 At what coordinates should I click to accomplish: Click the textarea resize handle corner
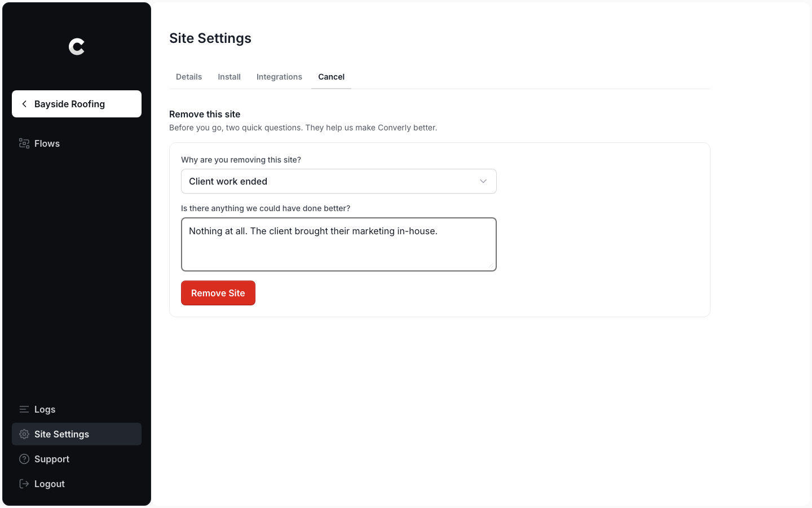click(x=491, y=266)
